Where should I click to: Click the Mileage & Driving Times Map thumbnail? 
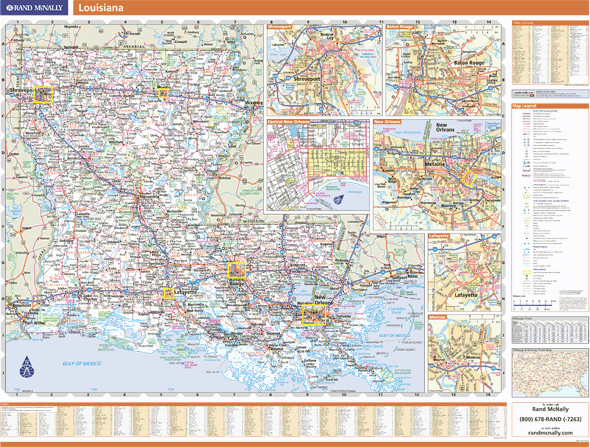point(549,372)
